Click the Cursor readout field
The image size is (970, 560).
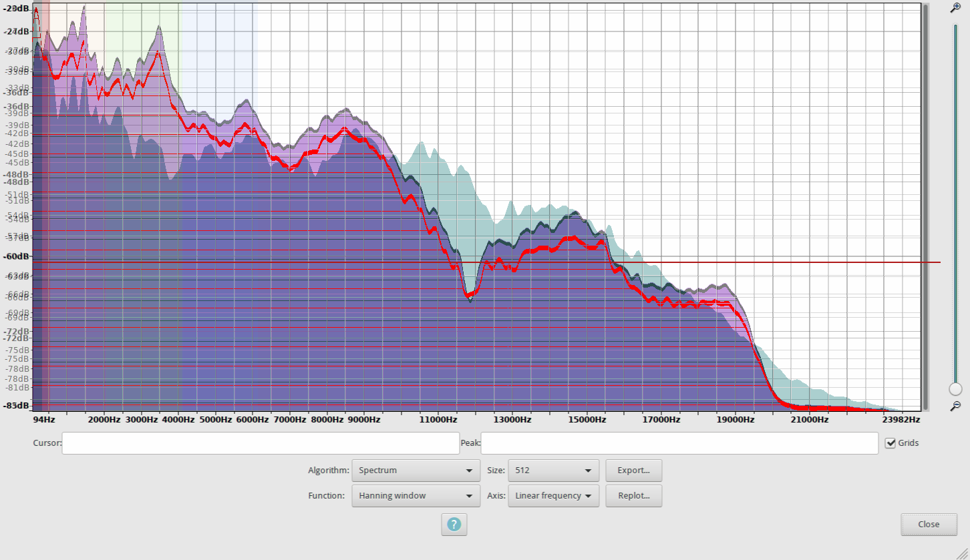click(261, 443)
